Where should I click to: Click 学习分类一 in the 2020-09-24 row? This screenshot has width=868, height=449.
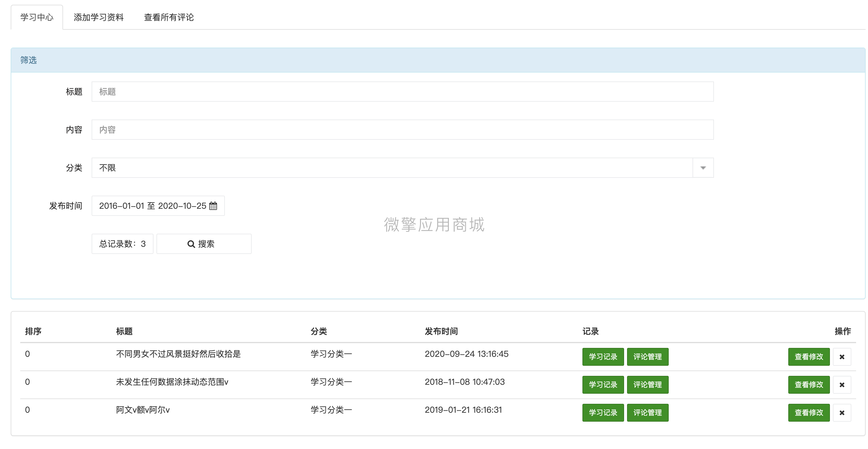click(x=331, y=354)
